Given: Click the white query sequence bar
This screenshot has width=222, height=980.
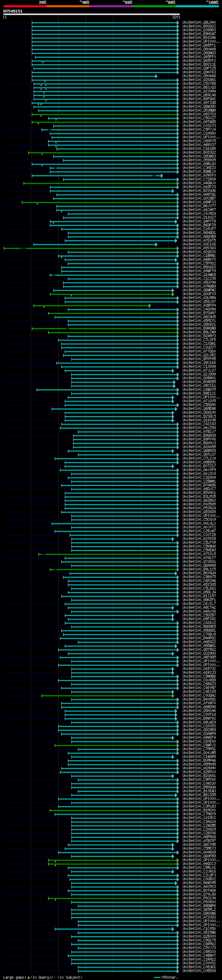Looking at the screenshot, I should pos(92,14).
